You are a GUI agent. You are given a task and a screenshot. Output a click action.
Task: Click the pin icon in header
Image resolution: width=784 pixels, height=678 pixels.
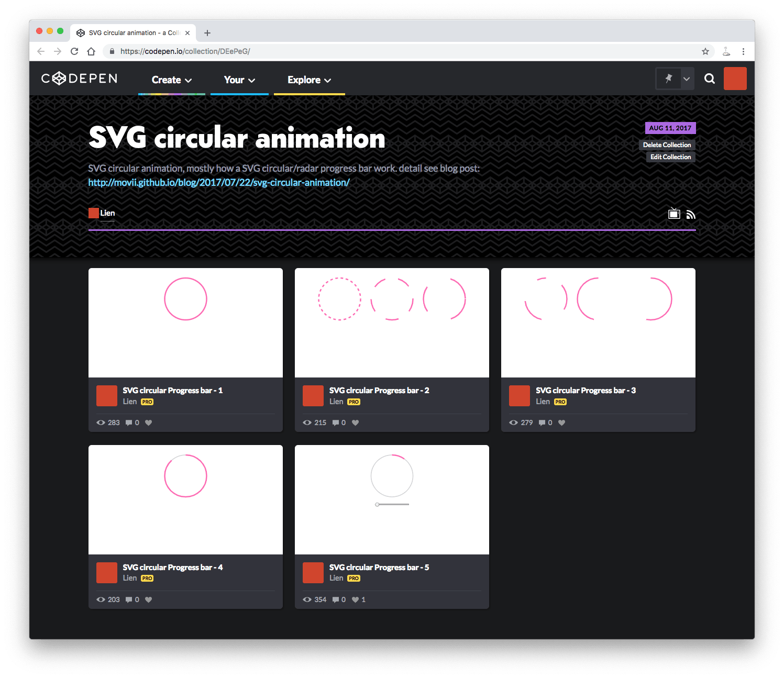[x=668, y=79]
